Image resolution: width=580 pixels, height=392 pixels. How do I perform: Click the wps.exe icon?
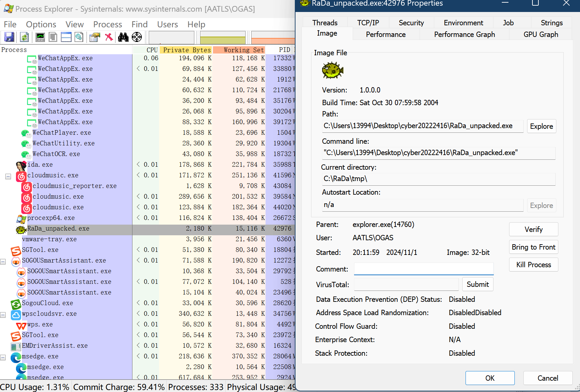[21, 325]
